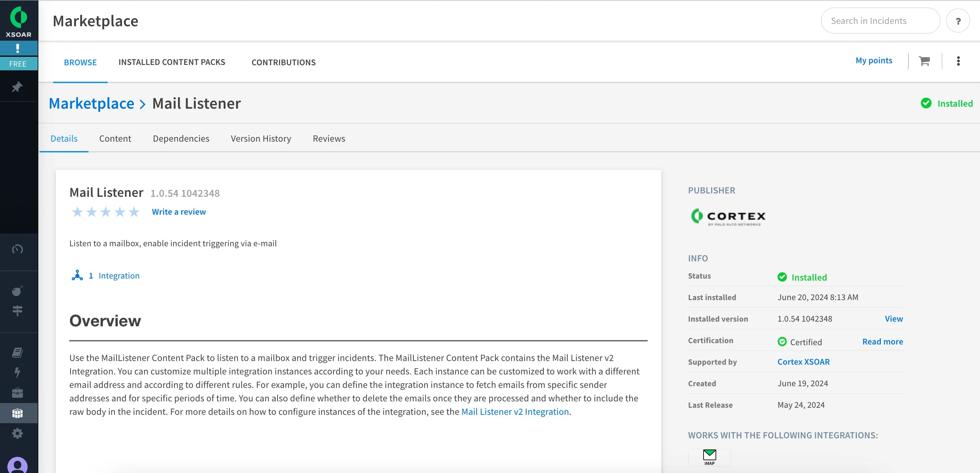This screenshot has height=473, width=980.
Task: Open My points link
Action: tap(873, 61)
